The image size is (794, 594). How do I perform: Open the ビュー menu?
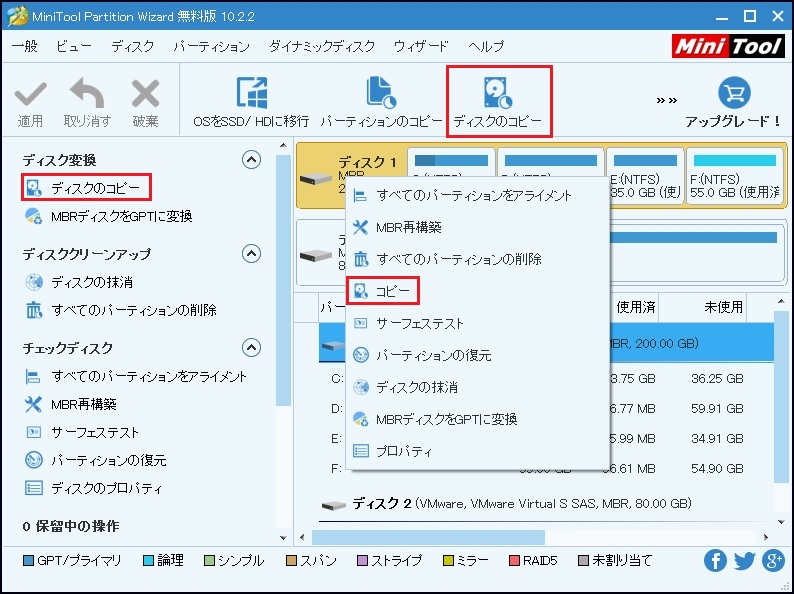click(74, 46)
